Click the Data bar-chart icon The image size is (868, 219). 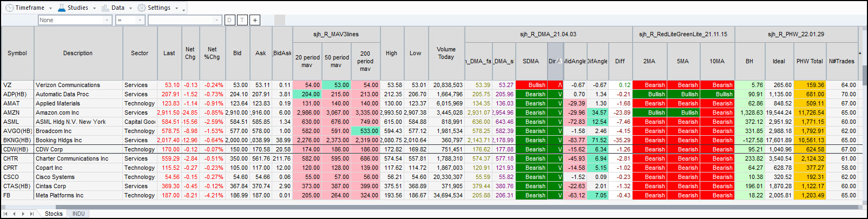(106, 8)
